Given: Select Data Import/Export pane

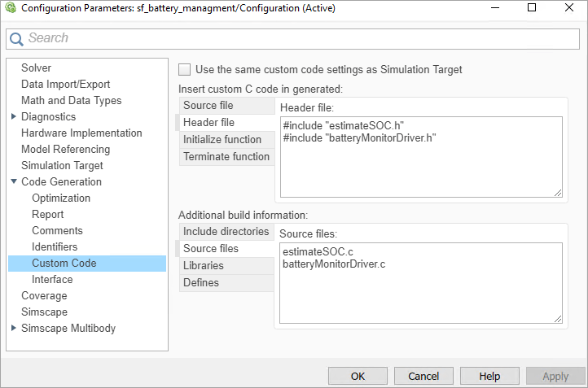Looking at the screenshot, I should 66,84.
